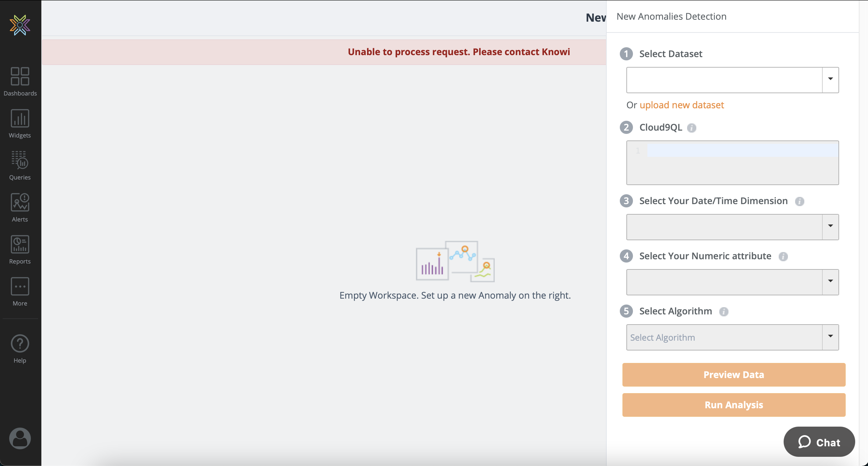Open the Queries section
This screenshot has height=466, width=868.
pyautogui.click(x=20, y=165)
